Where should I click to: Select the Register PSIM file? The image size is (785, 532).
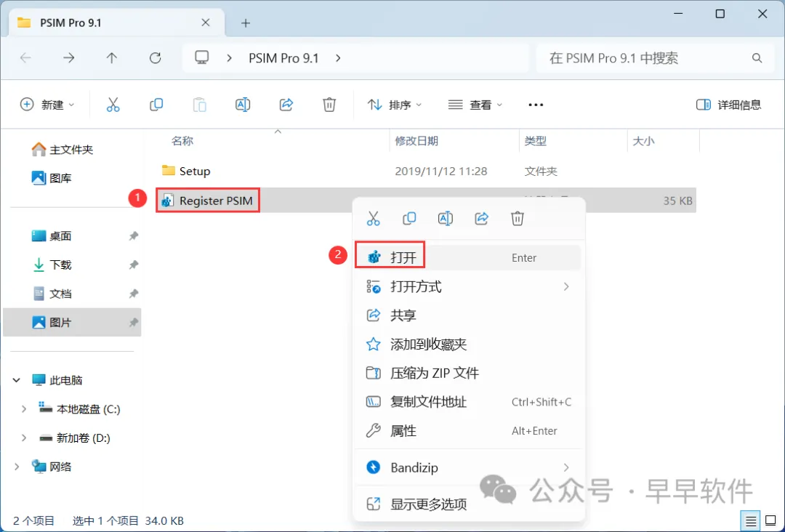click(207, 201)
